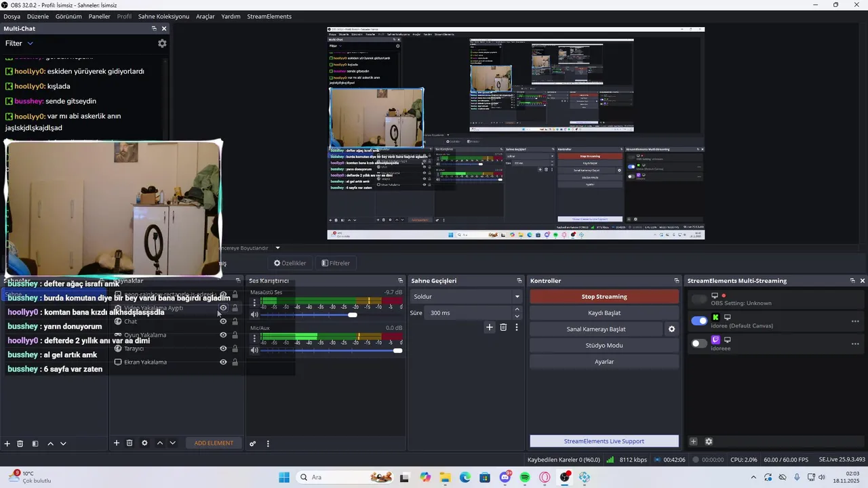Open source properties gear in Kaynaklar panel

[144, 443]
